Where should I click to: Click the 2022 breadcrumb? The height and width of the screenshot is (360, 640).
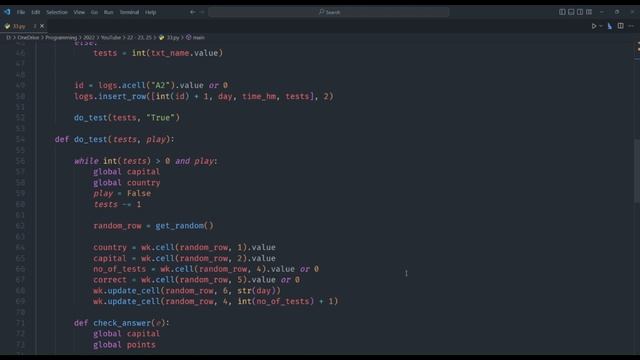pos(89,38)
